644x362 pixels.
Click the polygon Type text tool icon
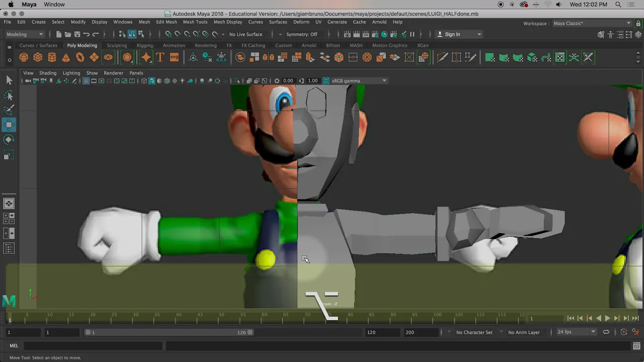click(x=160, y=57)
